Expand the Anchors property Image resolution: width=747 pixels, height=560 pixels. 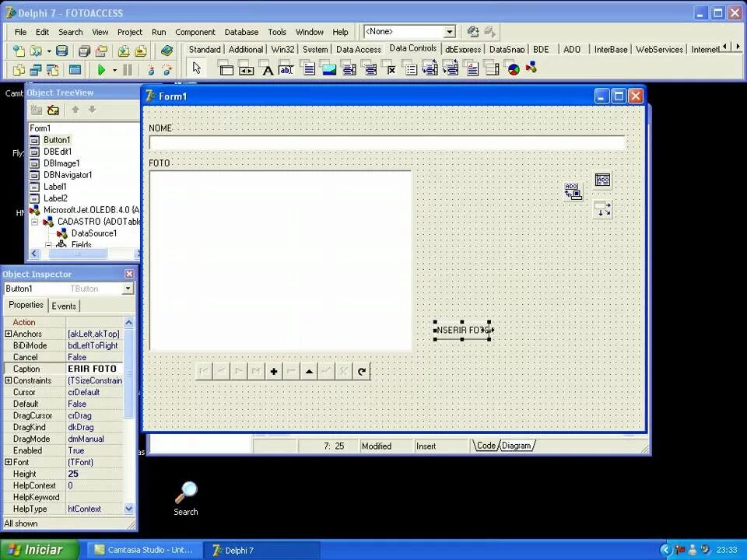pos(8,334)
